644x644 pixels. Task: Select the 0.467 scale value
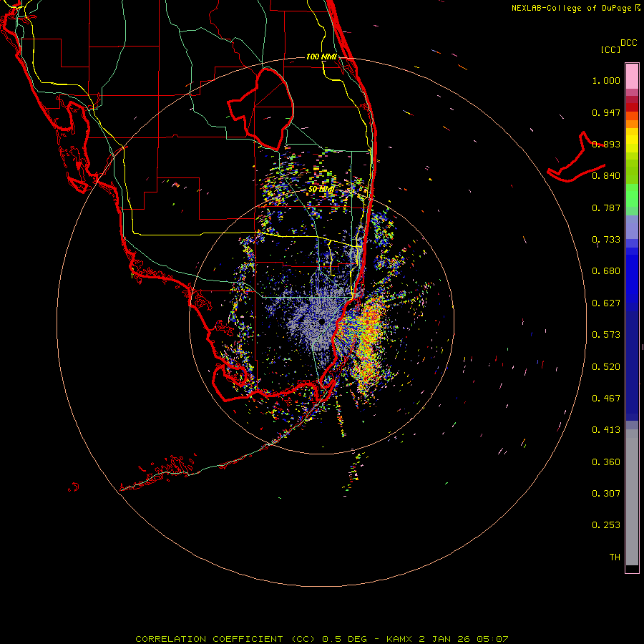606,399
